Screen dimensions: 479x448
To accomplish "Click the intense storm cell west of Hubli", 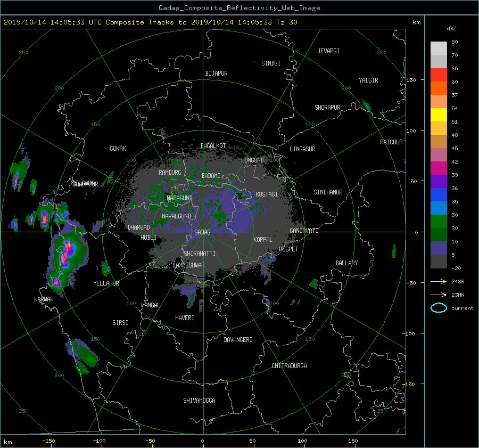I will pos(67,254).
